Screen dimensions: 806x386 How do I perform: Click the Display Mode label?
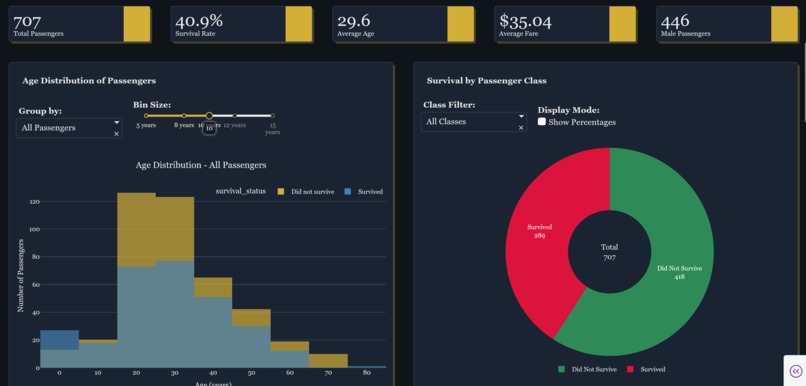coord(569,110)
